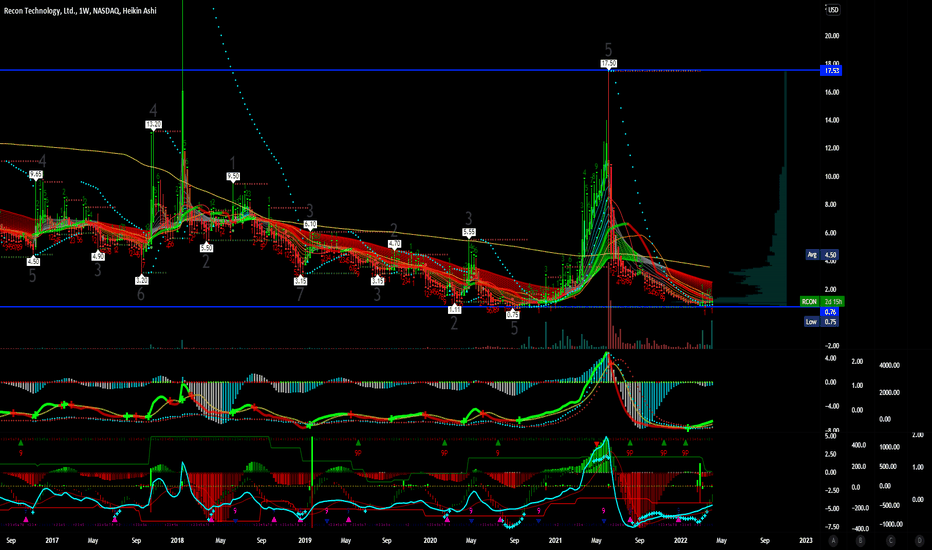This screenshot has height=550, width=932.
Task: Click the 2019 label on time axis
Action: (305, 540)
